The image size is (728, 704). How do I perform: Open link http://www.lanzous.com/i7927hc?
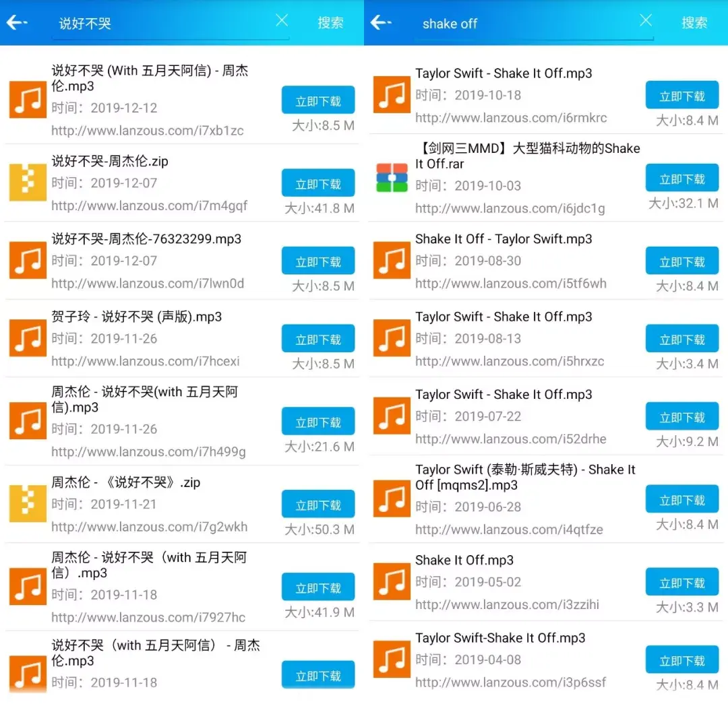click(x=148, y=617)
